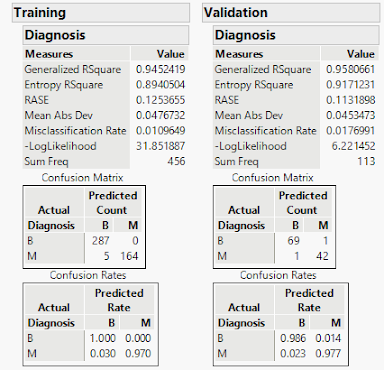Click Validation Misclassification Rate value 0.0176991
Image resolution: width=384 pixels, height=370 pixels.
350,131
